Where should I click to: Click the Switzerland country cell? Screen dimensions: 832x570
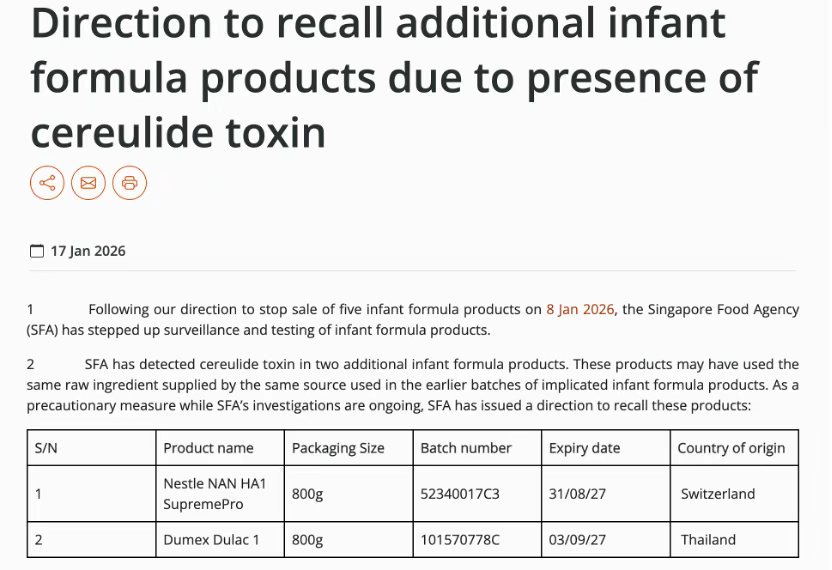[x=718, y=494]
